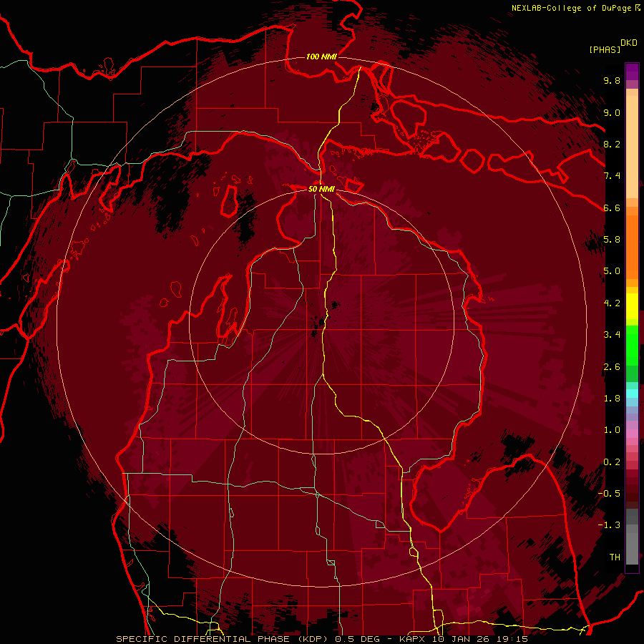The height and width of the screenshot is (644, 644).
Task: Select the 6.6 legend value
Action: (x=612, y=208)
